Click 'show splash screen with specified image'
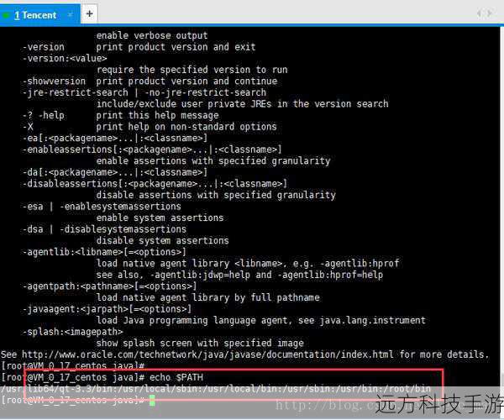This screenshot has width=504, height=420. 200,344
